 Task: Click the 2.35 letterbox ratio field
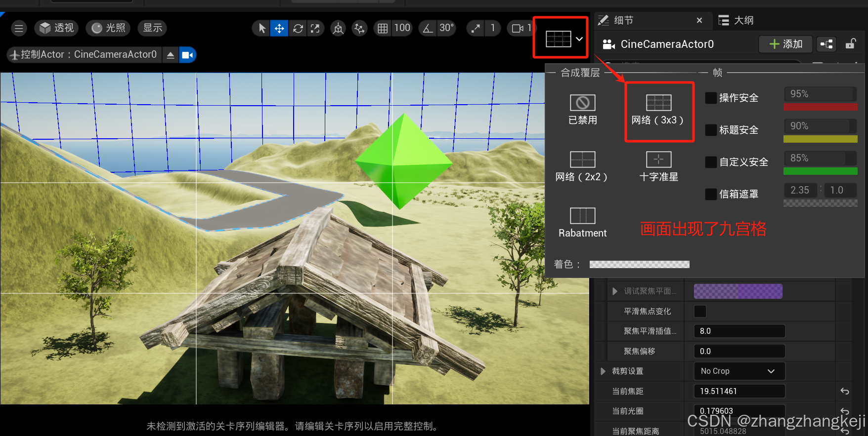pos(802,190)
